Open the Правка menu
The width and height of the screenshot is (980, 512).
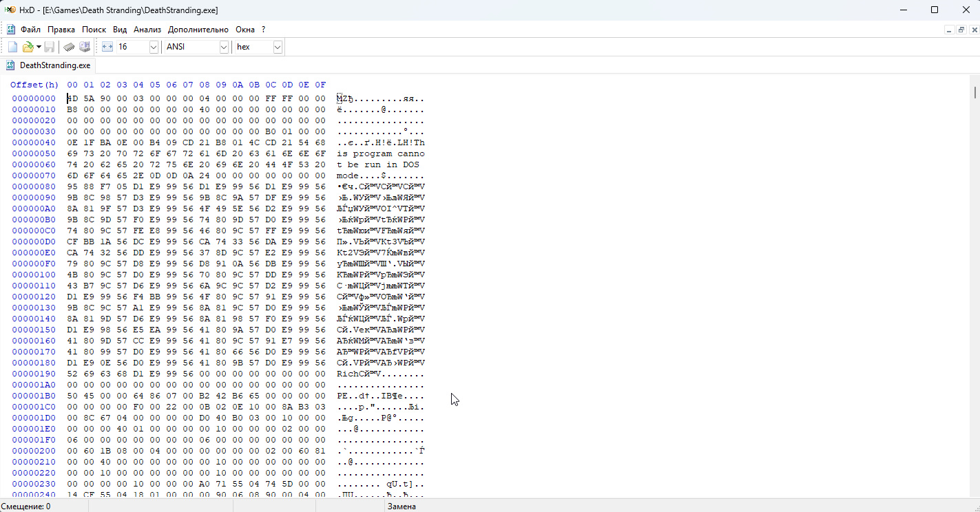(61, 30)
